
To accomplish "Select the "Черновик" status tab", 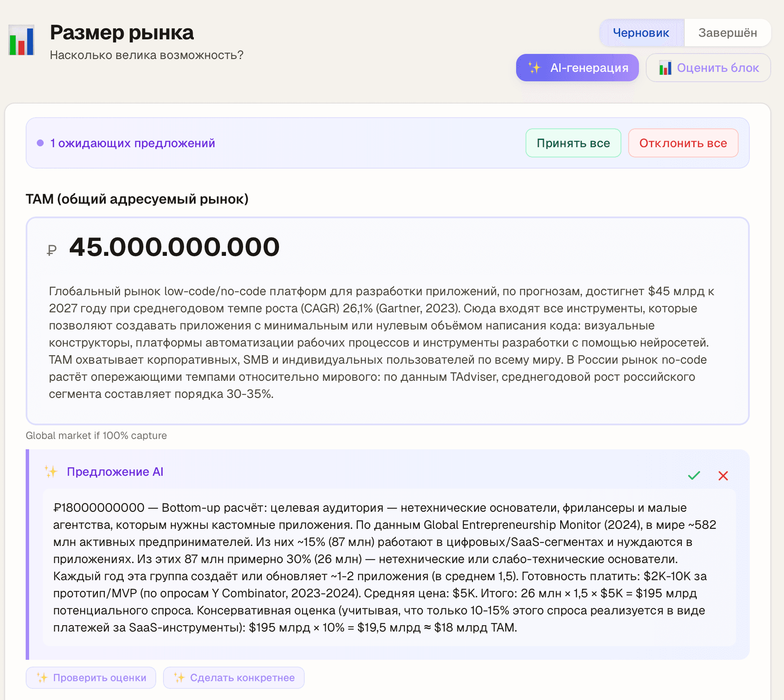I will [640, 32].
